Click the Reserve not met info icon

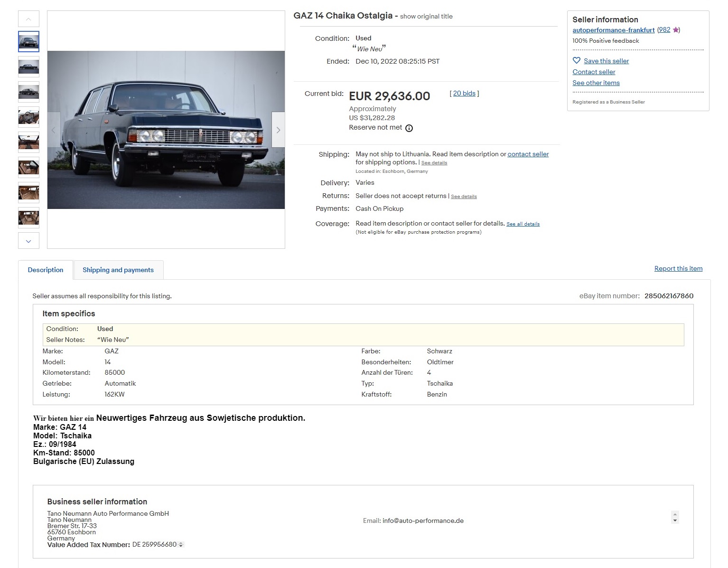tap(409, 128)
